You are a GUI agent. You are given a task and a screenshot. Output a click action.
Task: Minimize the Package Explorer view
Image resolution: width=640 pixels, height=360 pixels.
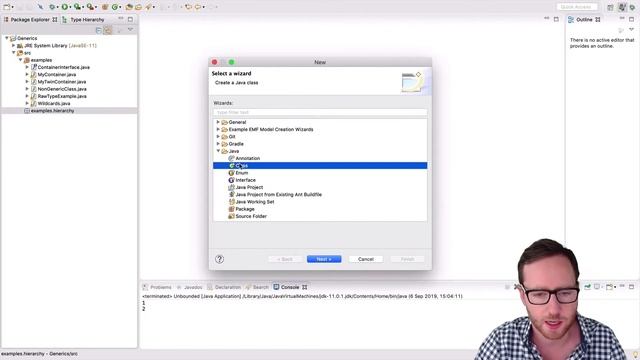point(121,19)
